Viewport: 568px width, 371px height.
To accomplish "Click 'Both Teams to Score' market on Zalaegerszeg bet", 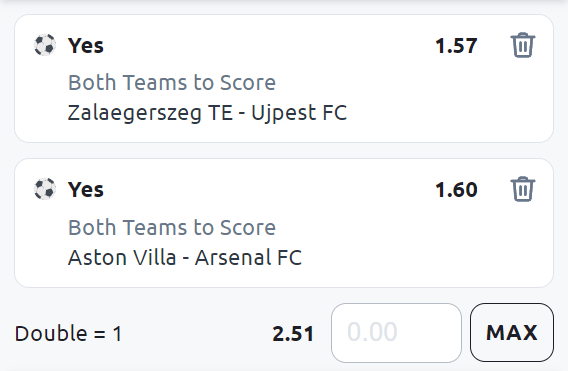I will [x=172, y=82].
